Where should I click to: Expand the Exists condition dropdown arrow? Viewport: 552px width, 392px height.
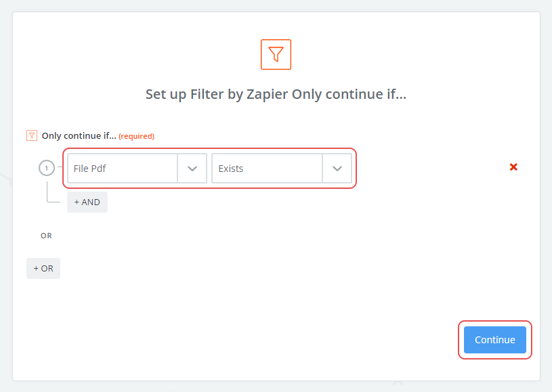(337, 169)
